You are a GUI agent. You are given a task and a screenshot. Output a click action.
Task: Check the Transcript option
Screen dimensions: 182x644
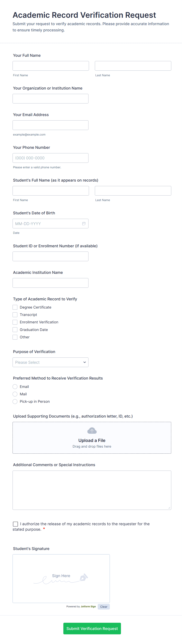click(x=15, y=315)
